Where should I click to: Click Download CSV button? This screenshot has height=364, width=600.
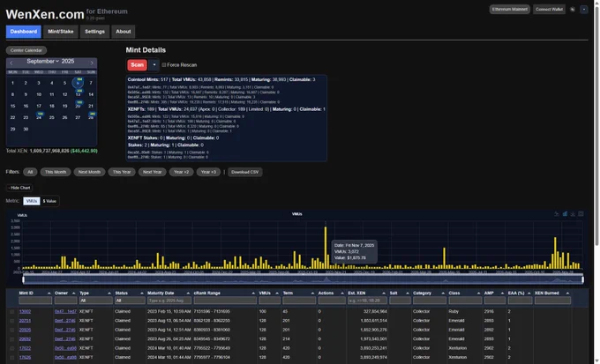[x=245, y=172]
